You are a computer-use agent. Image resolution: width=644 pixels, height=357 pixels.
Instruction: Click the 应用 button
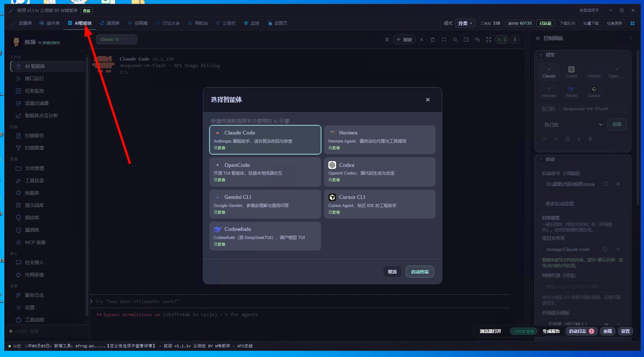(617, 124)
